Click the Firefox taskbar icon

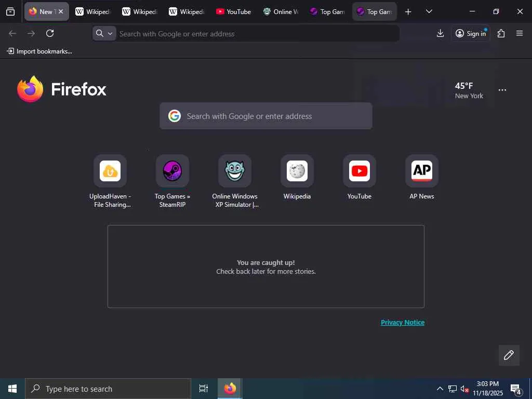coord(230,389)
